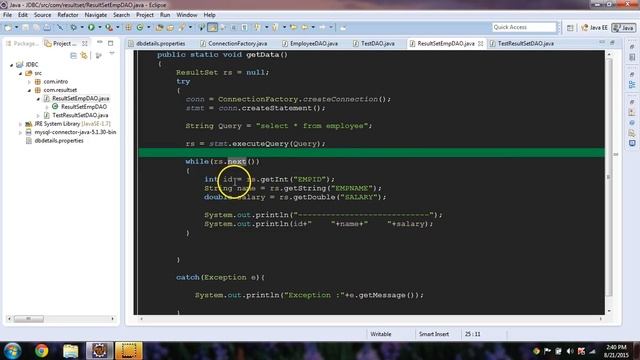Select the Package Explorer tab
The image size is (640, 360).
(22, 43)
